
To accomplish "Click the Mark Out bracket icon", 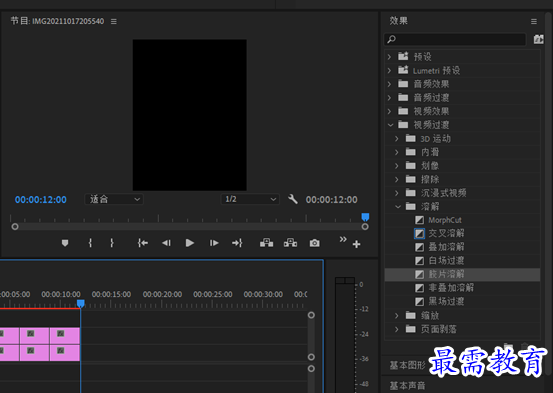I will coord(111,243).
